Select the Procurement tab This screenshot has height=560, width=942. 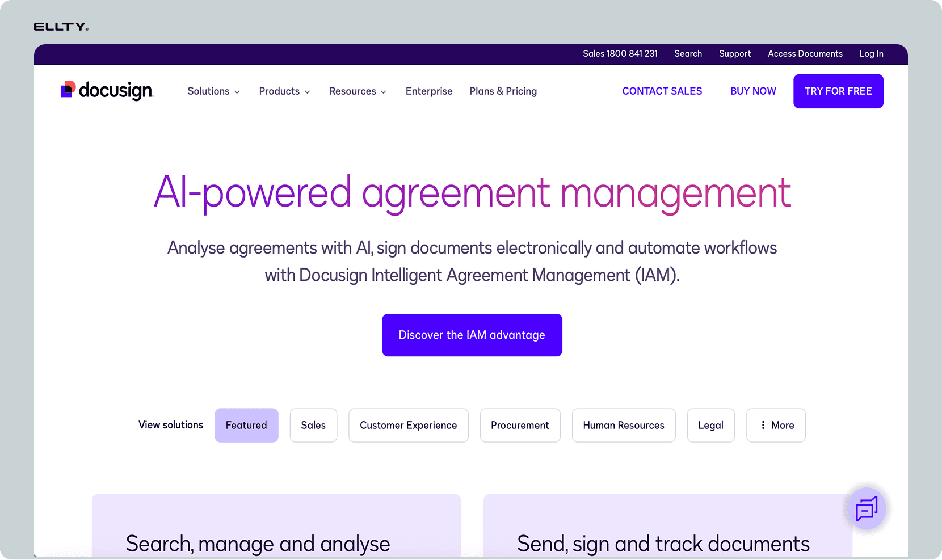pyautogui.click(x=520, y=425)
